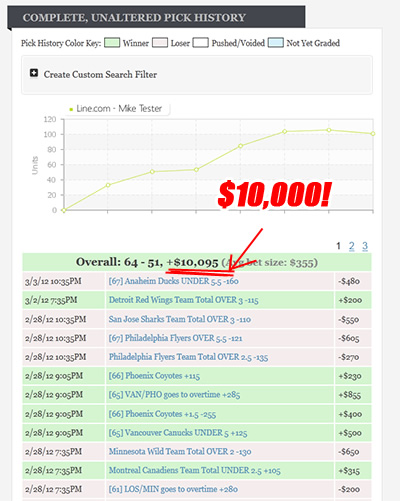
Task: Open the Create Custom Search Filter text
Action: pyautogui.click(x=100, y=74)
